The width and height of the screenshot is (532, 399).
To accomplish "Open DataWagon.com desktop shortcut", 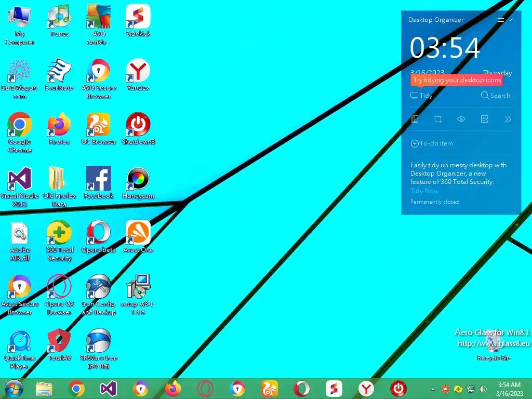I will [19, 79].
